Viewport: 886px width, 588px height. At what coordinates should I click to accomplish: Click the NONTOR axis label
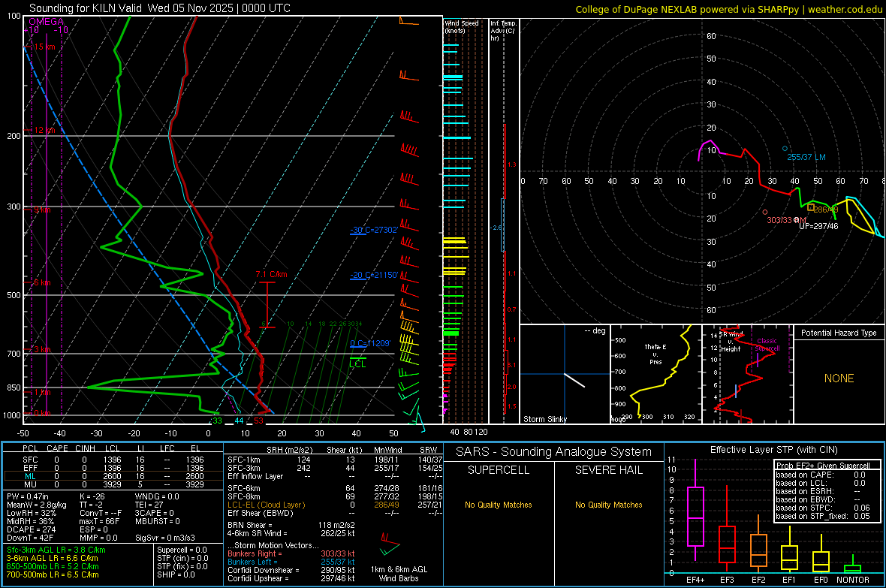pos(853,580)
